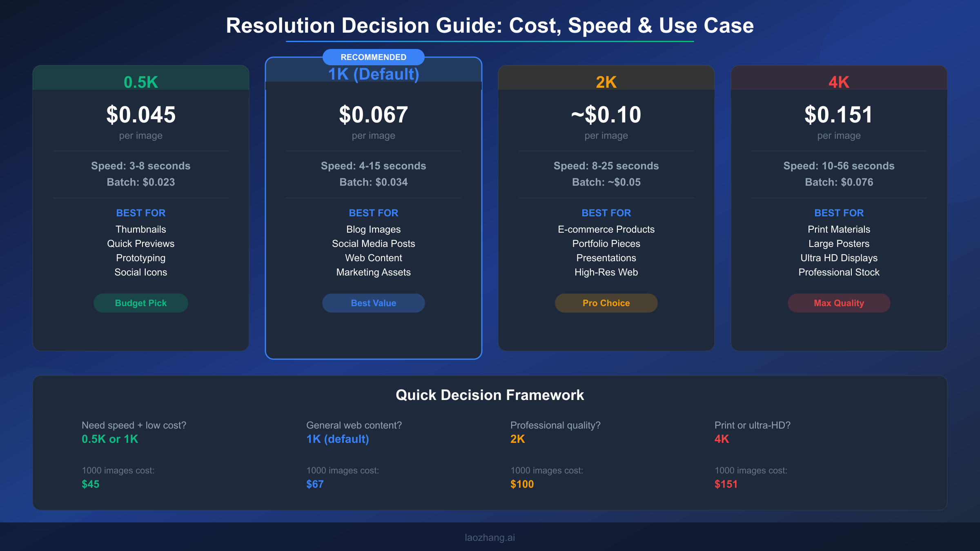Click the $45 cost figure for 1000 images
The width and height of the screenshot is (980, 551).
(x=90, y=484)
